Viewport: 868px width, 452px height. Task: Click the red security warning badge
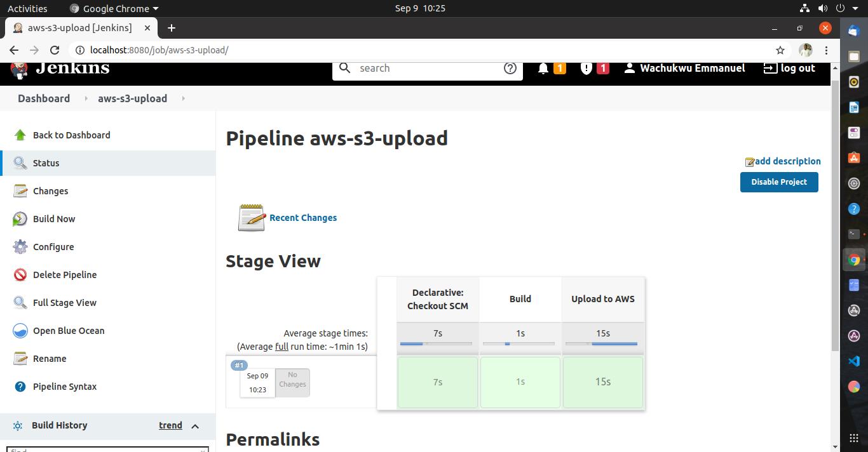[602, 68]
